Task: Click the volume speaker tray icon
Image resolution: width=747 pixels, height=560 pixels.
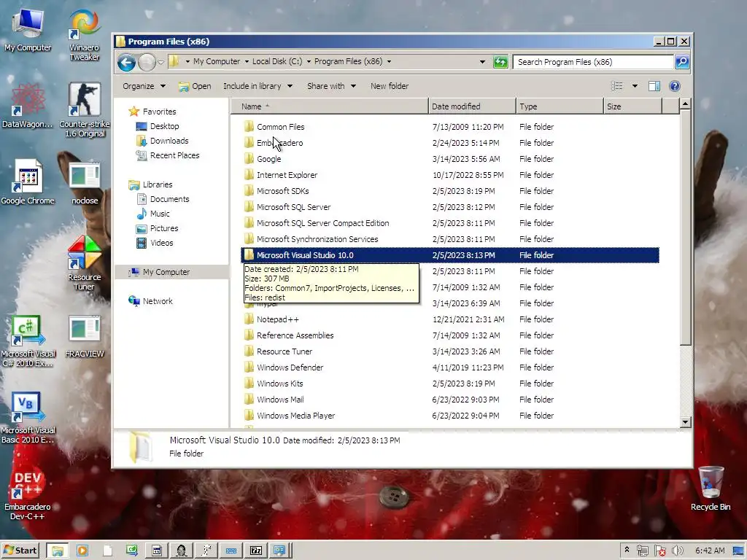Action: (677, 551)
